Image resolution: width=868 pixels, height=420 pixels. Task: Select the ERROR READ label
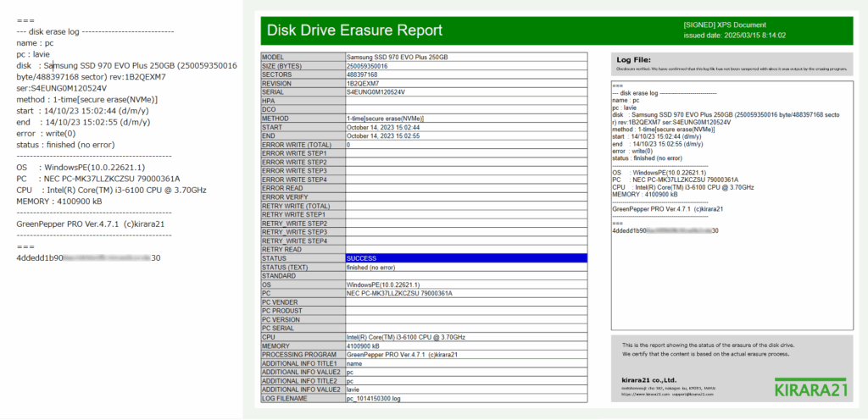pos(303,189)
